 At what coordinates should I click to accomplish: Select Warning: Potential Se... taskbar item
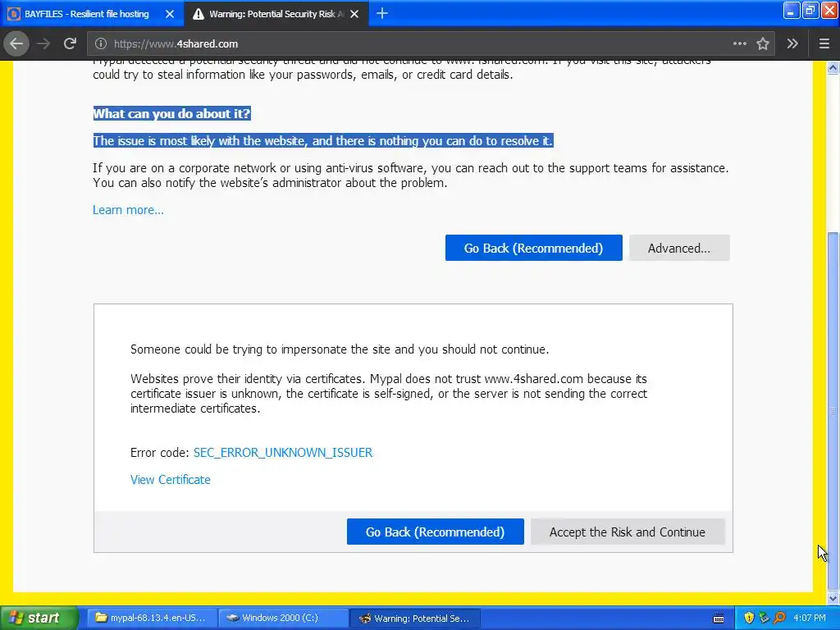(415, 618)
